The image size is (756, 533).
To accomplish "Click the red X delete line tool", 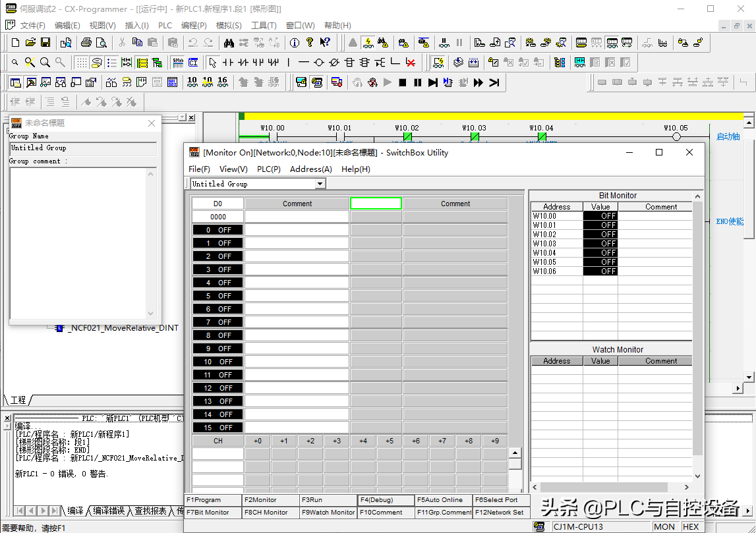I will (x=410, y=63).
